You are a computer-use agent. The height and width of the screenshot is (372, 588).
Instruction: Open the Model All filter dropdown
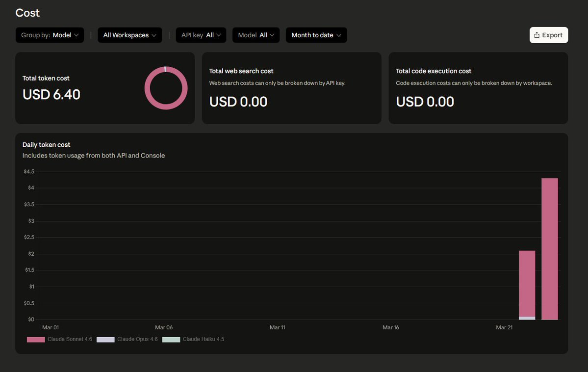tap(256, 35)
